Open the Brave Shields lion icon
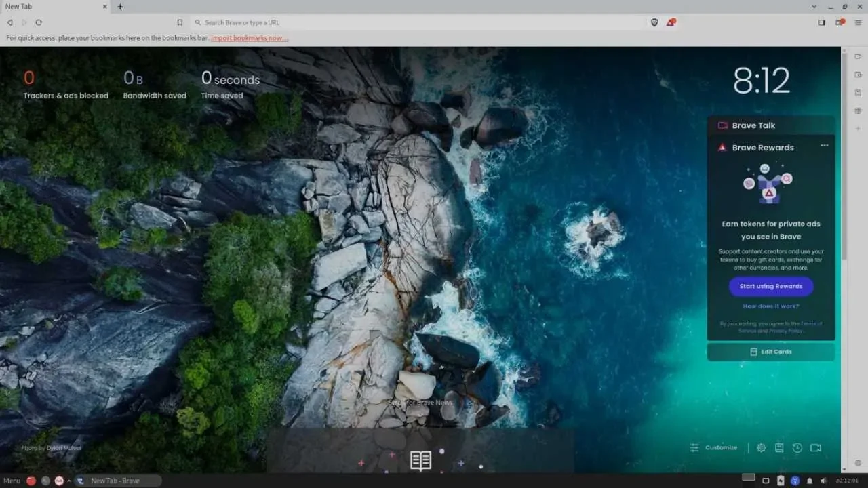Screen dimensions: 868x488 pyautogui.click(x=654, y=22)
